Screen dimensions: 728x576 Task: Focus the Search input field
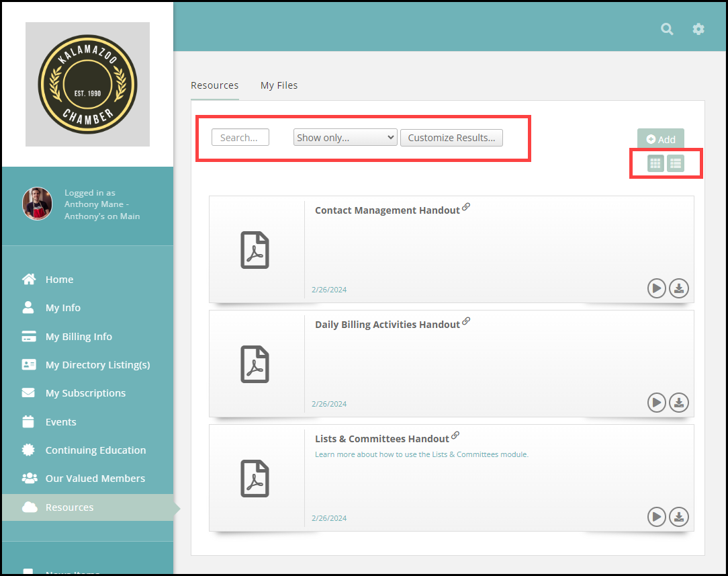[240, 137]
